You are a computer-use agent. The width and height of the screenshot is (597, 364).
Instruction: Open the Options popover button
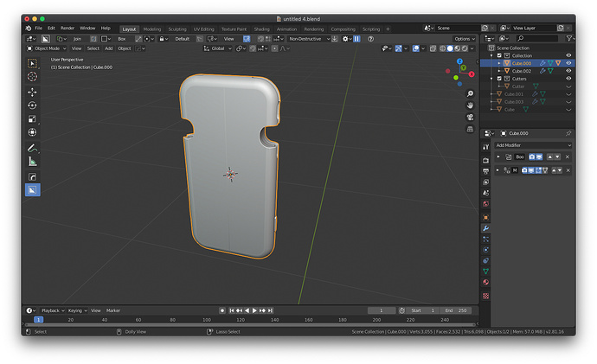[x=465, y=39]
